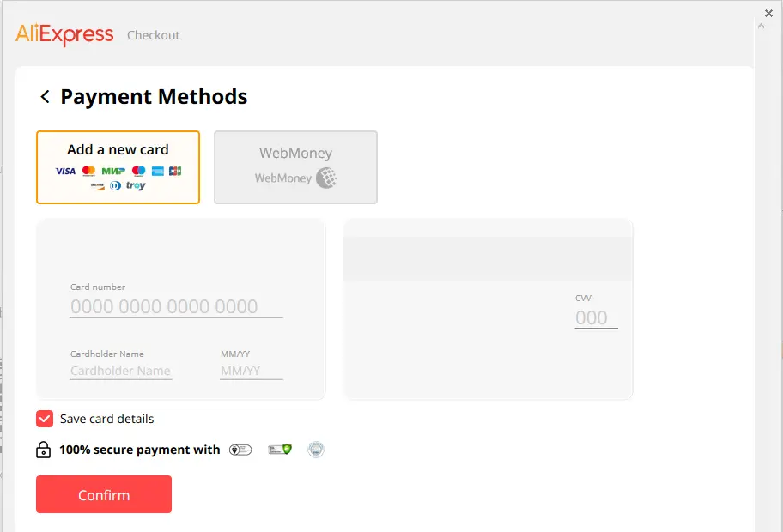The height and width of the screenshot is (532, 783).
Task: Click the padlock secure payment icon
Action: [44, 450]
